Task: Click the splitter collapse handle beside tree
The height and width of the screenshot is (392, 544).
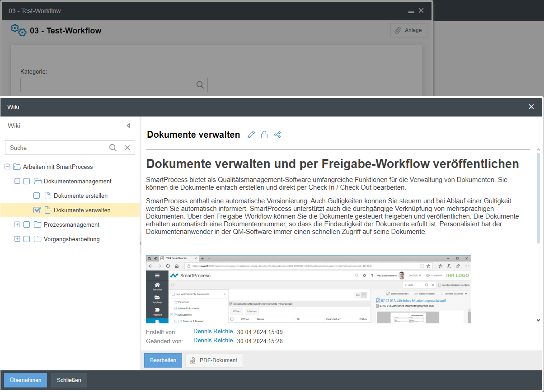Action: (x=141, y=243)
